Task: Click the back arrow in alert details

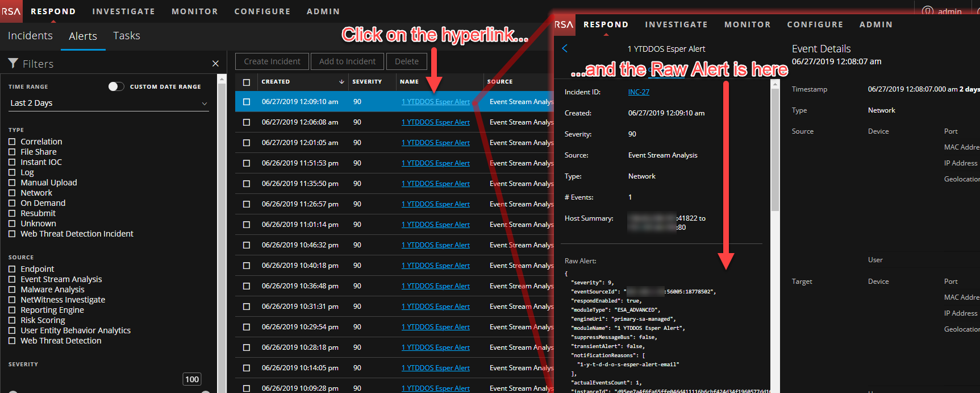Action: point(565,49)
